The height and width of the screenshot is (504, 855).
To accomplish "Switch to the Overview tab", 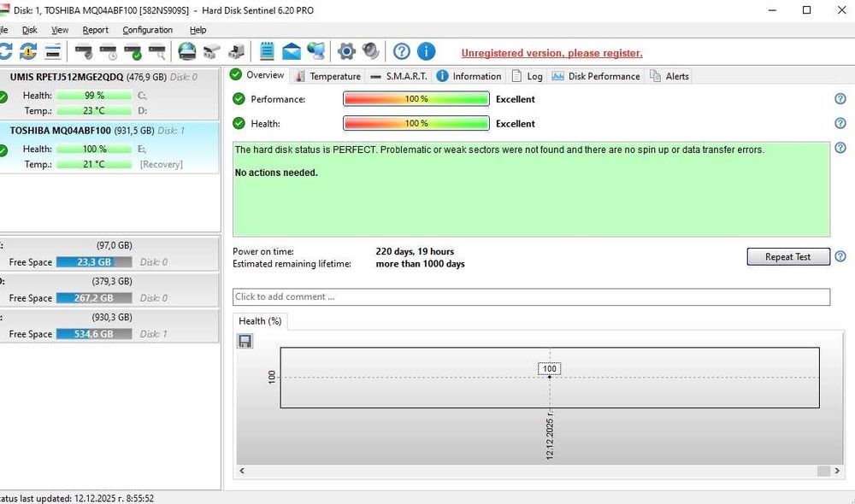I will tap(258, 75).
